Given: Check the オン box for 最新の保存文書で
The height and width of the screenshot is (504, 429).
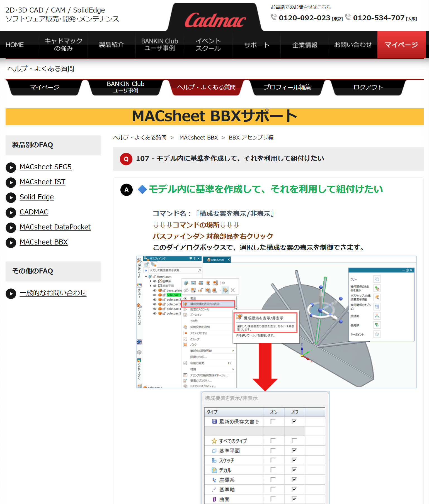Looking at the screenshot, I should point(273,421).
